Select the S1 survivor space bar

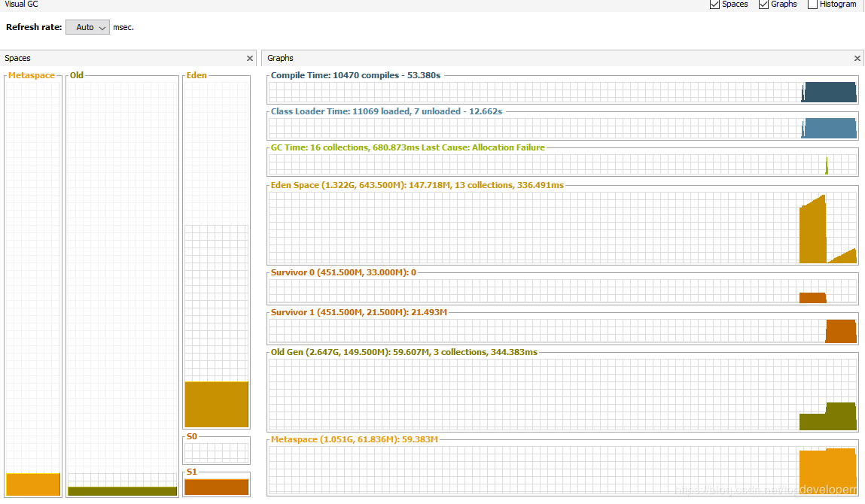pos(216,487)
